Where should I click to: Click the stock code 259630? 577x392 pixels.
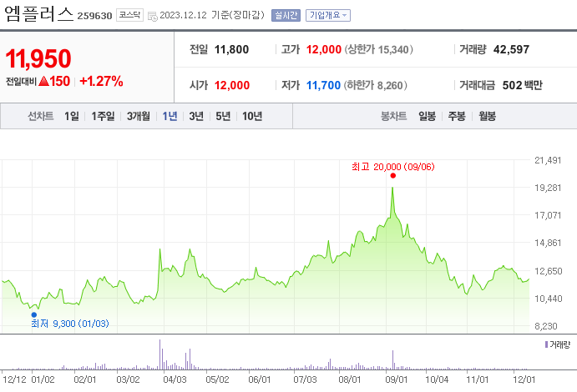pos(94,16)
